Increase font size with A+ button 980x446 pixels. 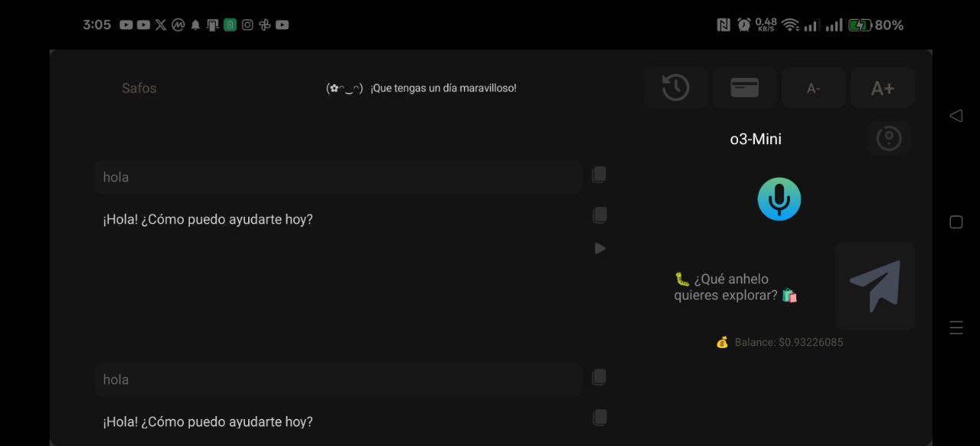(882, 87)
